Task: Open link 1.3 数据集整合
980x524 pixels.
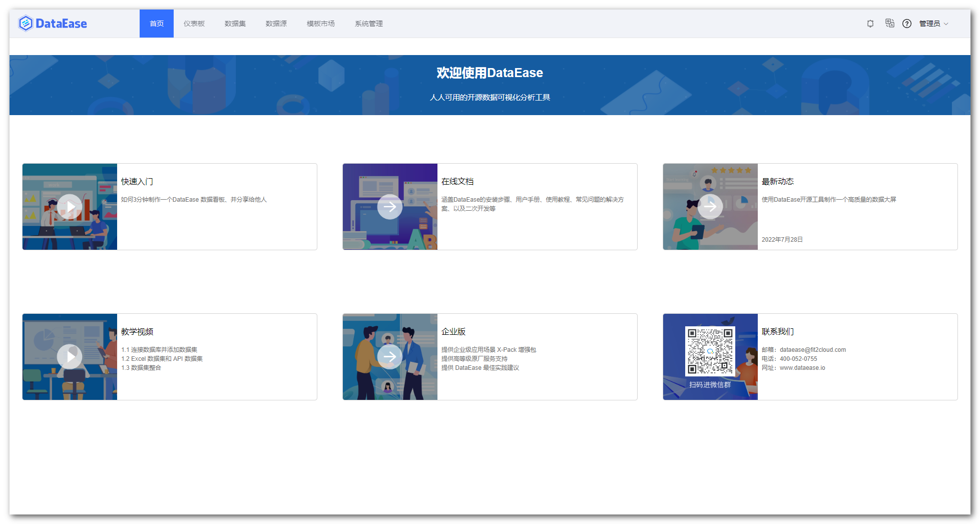Action: point(141,367)
